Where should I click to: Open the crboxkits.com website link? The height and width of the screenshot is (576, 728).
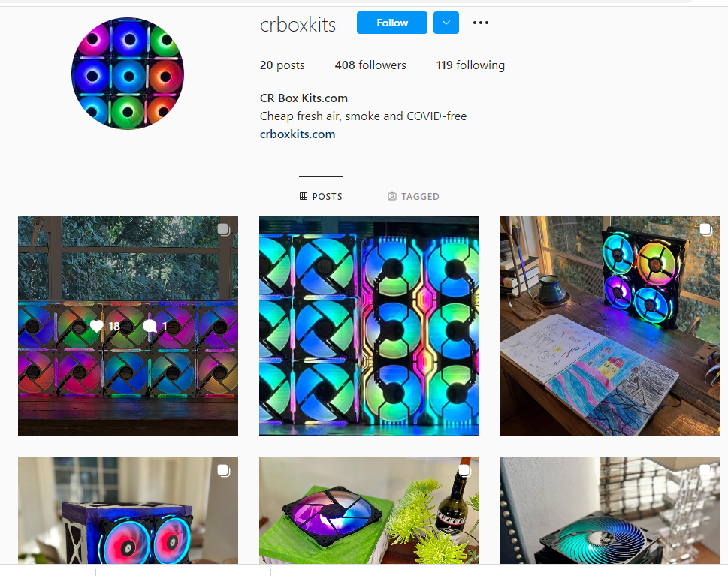coord(298,134)
